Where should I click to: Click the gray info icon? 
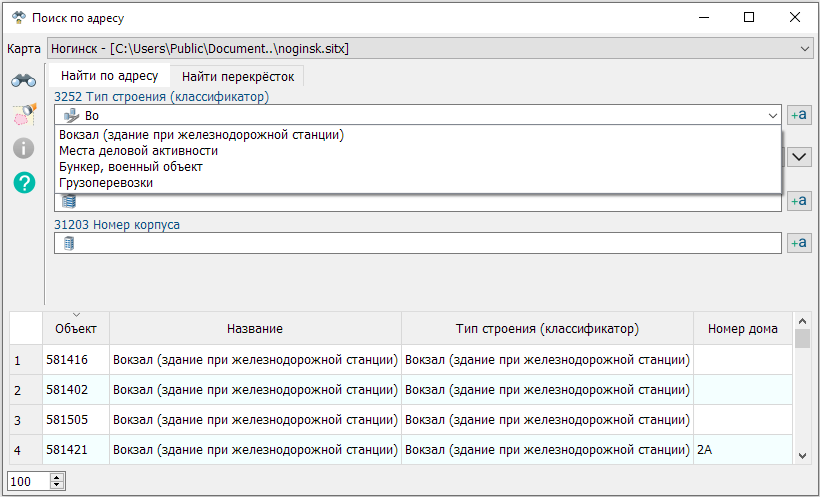tap(23, 148)
